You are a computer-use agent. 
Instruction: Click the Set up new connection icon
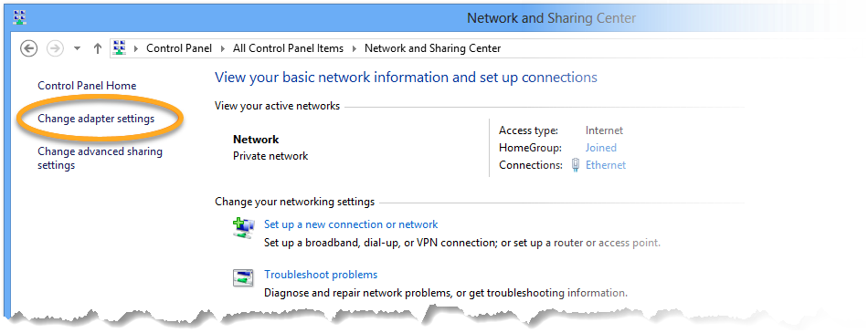[x=244, y=227]
